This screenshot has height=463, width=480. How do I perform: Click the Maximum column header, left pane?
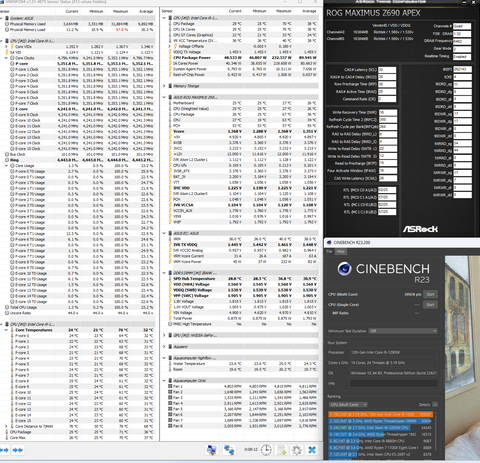coord(120,11)
